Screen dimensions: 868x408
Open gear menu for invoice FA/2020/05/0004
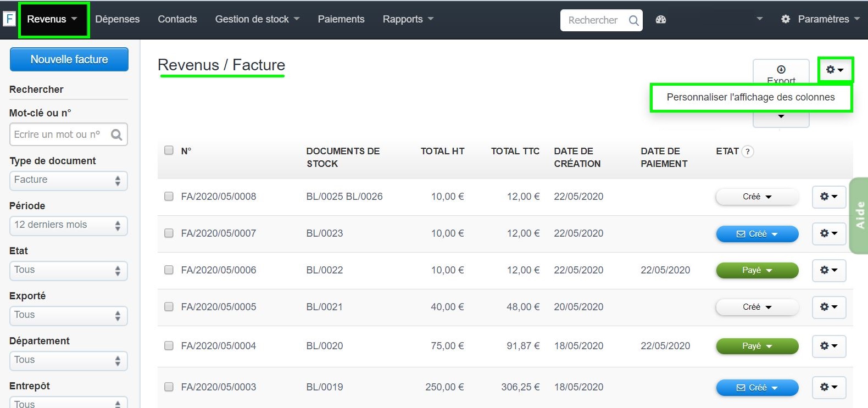828,346
